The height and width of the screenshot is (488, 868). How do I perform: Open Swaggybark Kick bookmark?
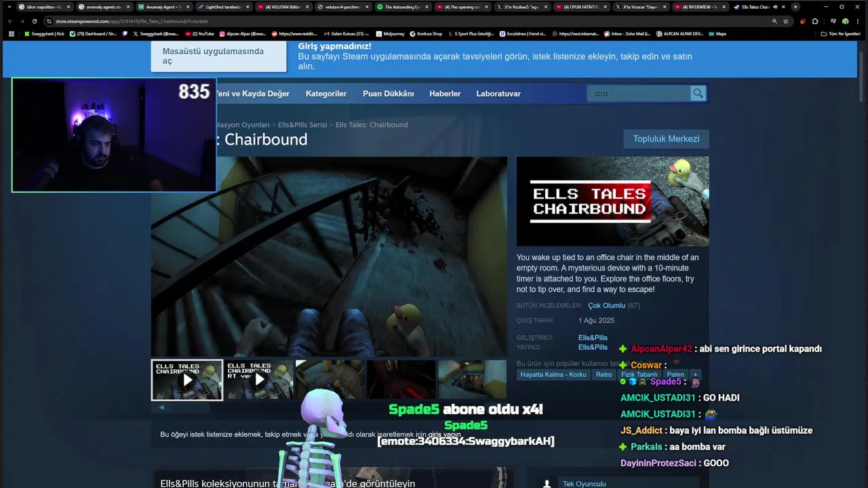tap(44, 33)
